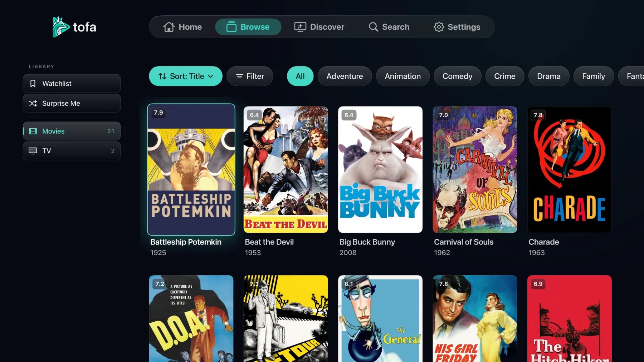
Task: Open The Hitch-Hiker poster
Action: (x=570, y=318)
